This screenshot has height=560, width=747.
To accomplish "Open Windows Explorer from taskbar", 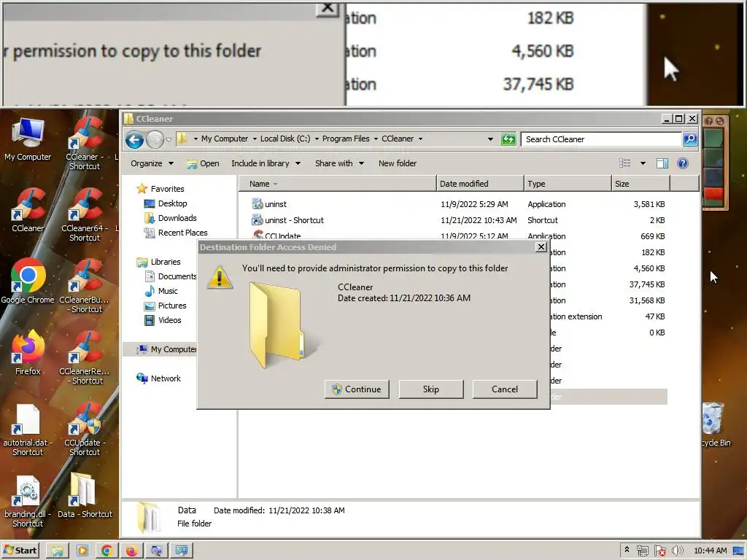I will click(x=57, y=551).
